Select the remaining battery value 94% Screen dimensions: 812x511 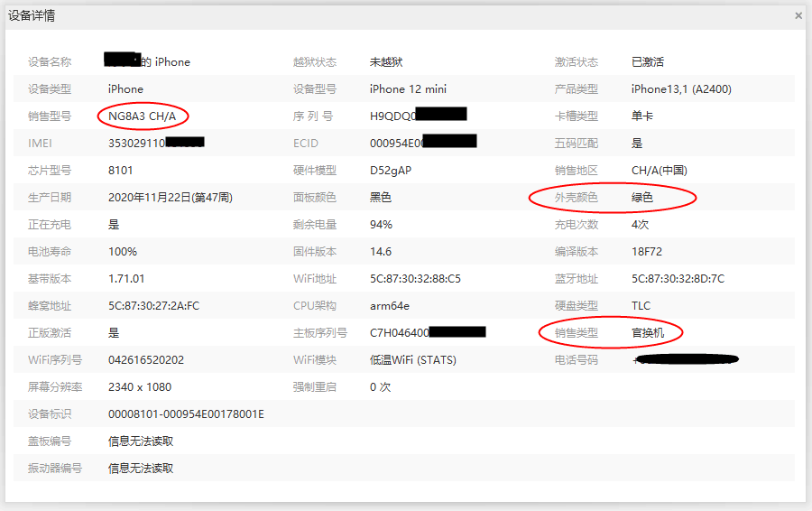(x=381, y=225)
